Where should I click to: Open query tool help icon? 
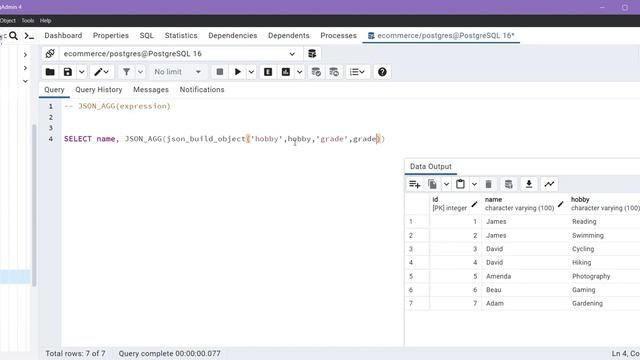coord(382,72)
